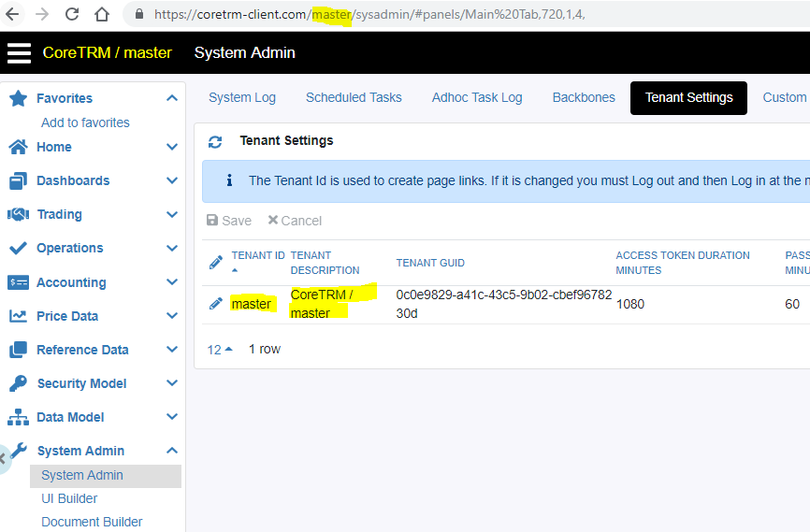This screenshot has width=810, height=532.
Task: Click the Data Model hierarchy icon
Action: pyautogui.click(x=18, y=417)
